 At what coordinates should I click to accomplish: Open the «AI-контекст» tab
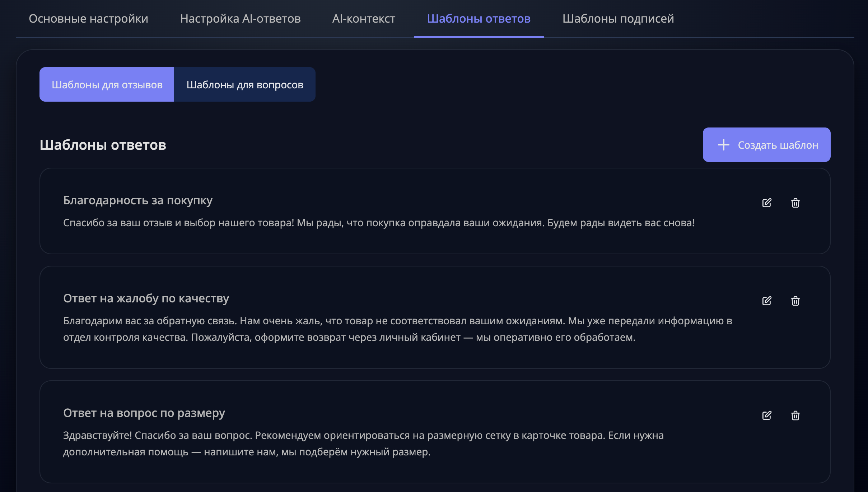point(364,19)
